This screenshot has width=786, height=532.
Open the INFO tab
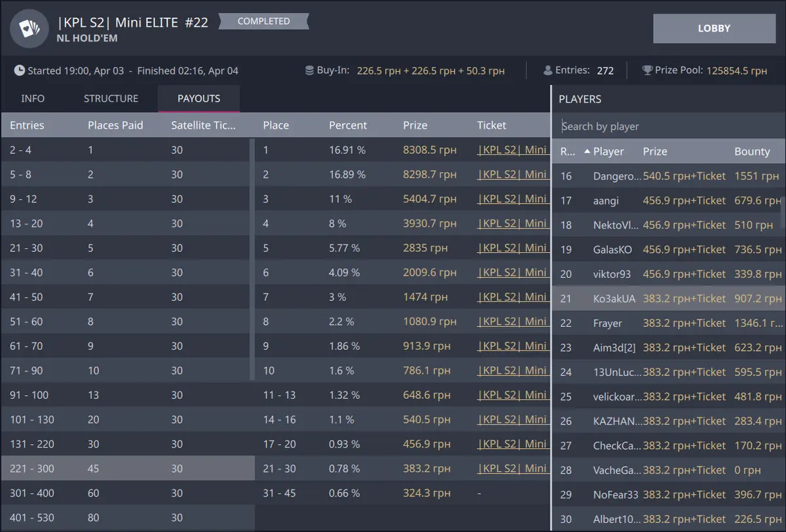pyautogui.click(x=33, y=98)
